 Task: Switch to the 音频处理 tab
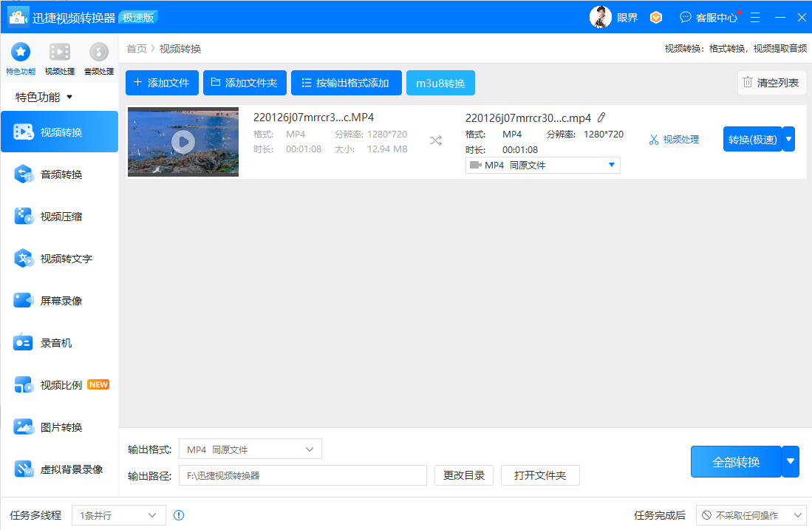pos(98,58)
